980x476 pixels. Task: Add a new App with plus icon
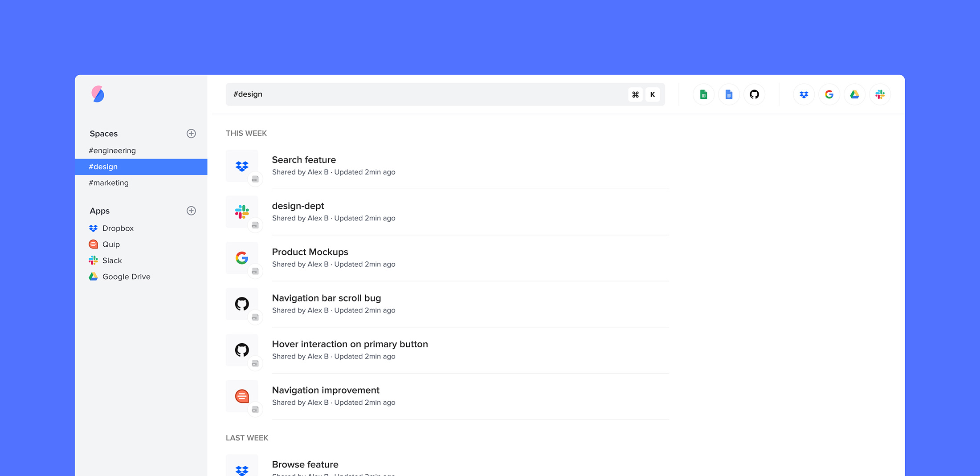pyautogui.click(x=191, y=211)
